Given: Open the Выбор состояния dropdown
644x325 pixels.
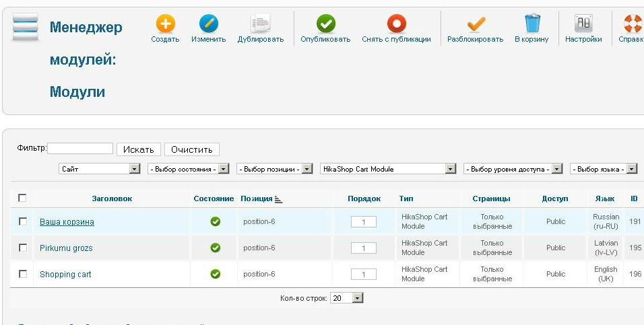Looking at the screenshot, I should tap(189, 169).
